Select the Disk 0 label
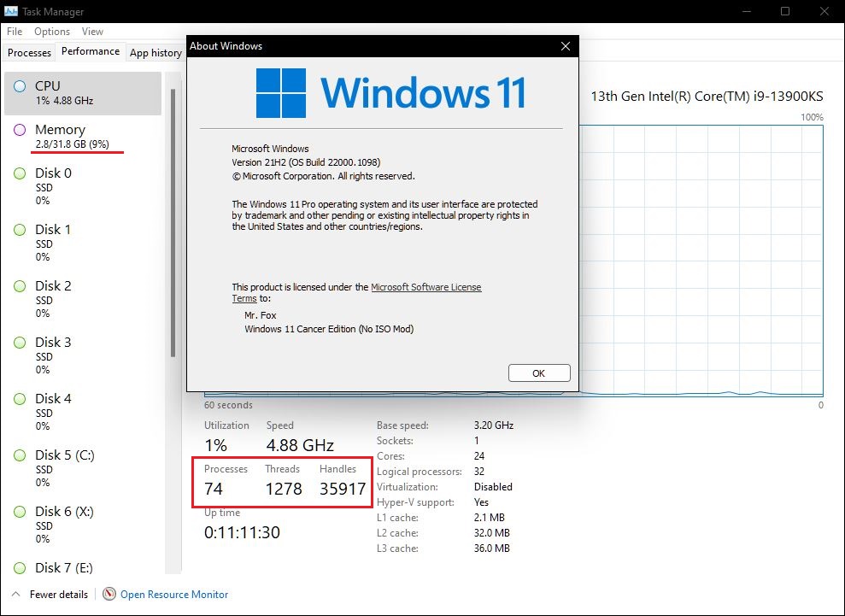The width and height of the screenshot is (845, 616). 53,173
